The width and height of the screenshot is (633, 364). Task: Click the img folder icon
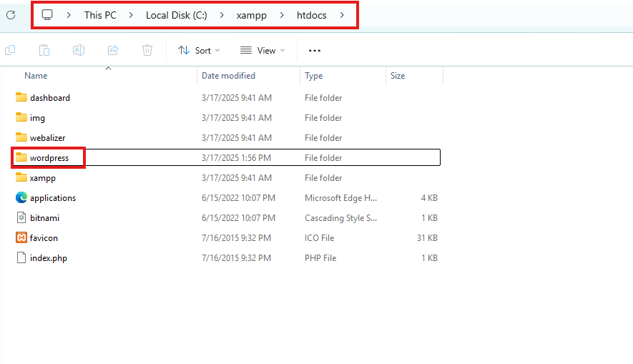click(21, 117)
